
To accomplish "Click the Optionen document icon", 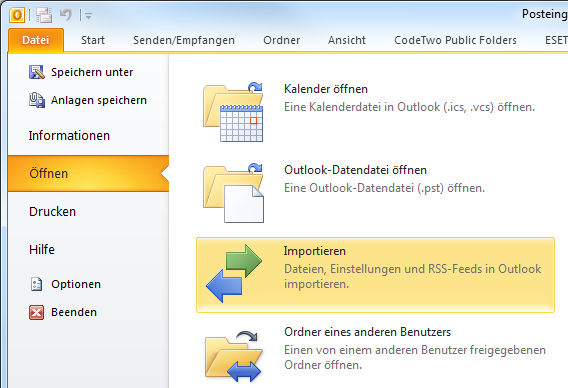I will [x=37, y=284].
